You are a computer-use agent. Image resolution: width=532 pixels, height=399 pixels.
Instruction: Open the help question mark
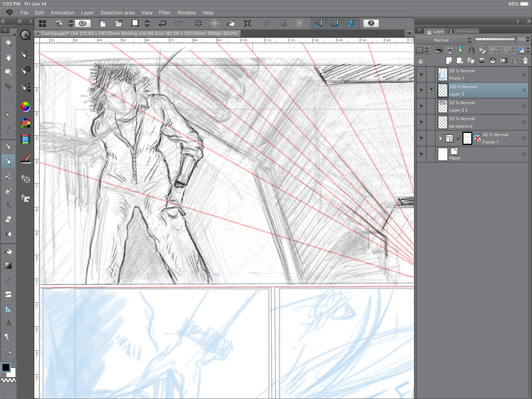pos(371,23)
